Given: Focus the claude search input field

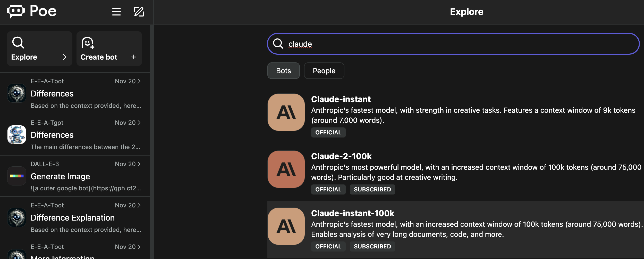Looking at the screenshot, I should [453, 44].
